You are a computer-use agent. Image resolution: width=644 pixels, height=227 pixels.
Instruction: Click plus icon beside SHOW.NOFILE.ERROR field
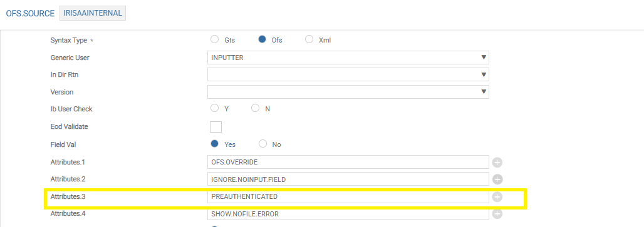tap(497, 214)
